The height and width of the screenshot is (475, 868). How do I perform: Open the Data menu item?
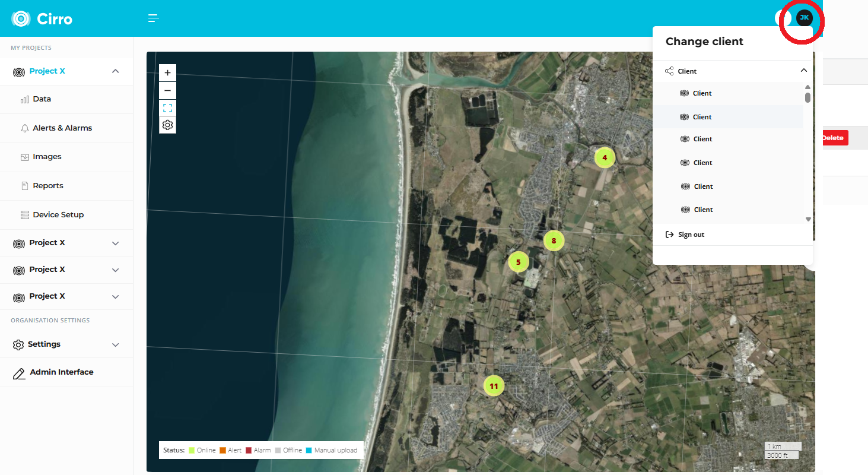tap(42, 99)
